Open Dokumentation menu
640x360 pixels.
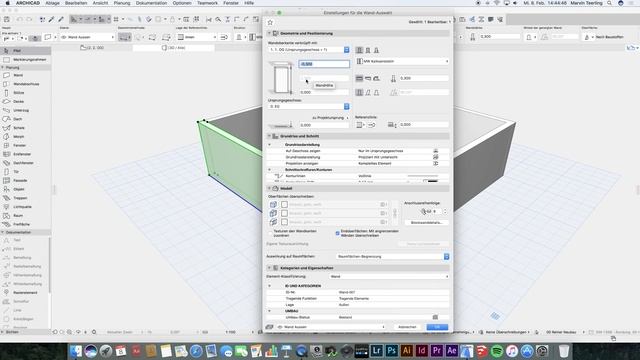(x=151, y=3)
